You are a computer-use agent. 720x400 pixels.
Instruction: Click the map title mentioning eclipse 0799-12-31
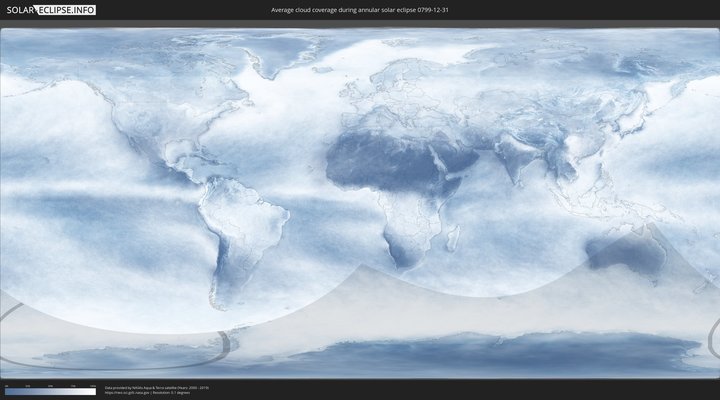click(360, 10)
